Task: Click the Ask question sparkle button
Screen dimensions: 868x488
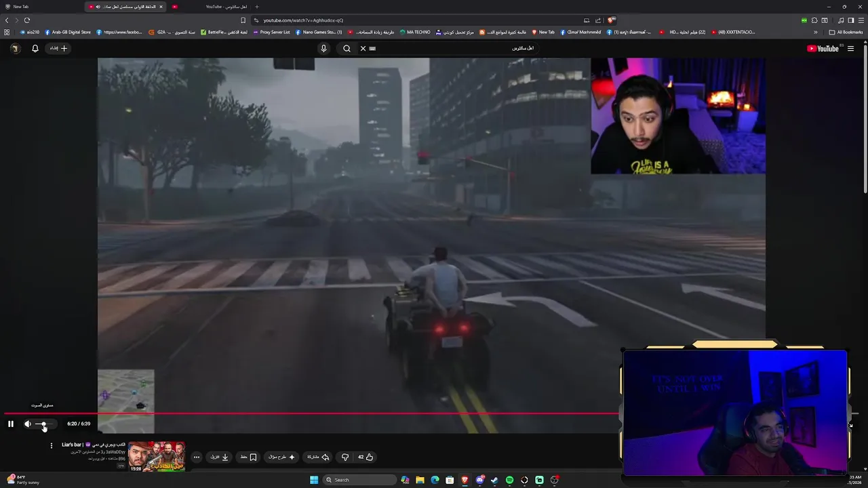Action: pos(282,457)
